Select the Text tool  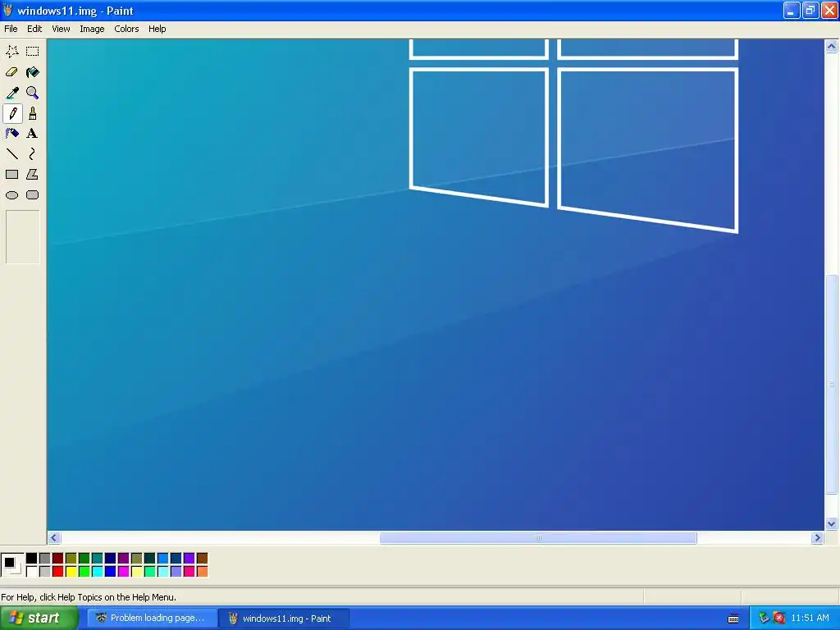(32, 134)
